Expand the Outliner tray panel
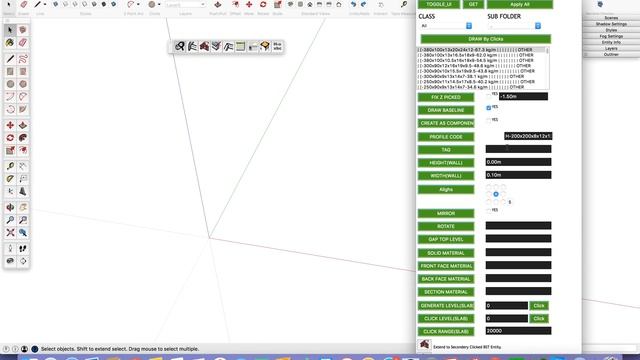This screenshot has height=360, width=640. (x=611, y=54)
